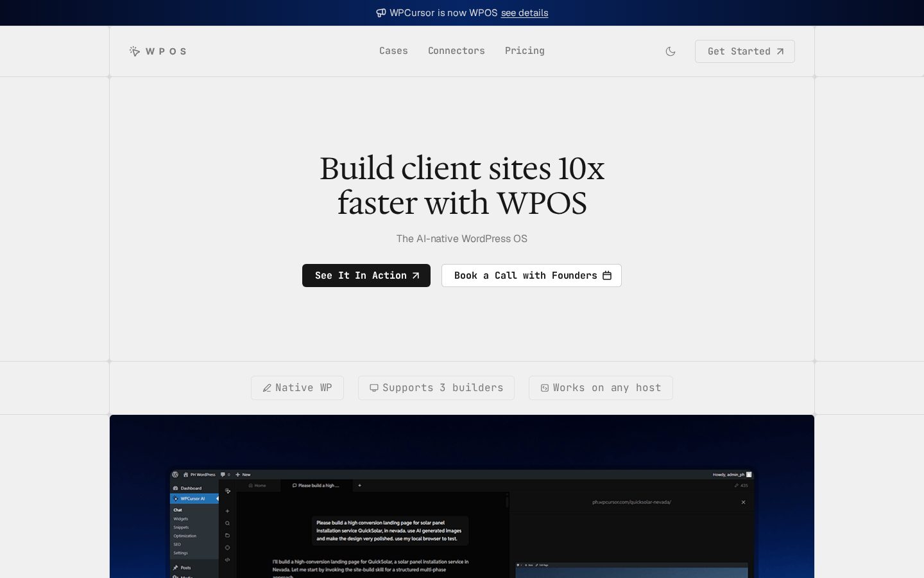
Task: Click the See It In Action button
Action: click(x=366, y=276)
